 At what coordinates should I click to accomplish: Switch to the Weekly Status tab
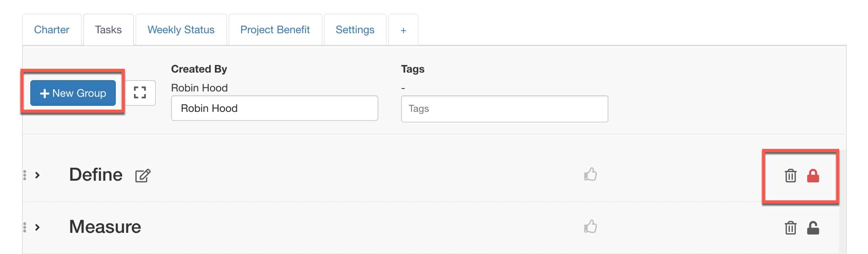click(181, 30)
